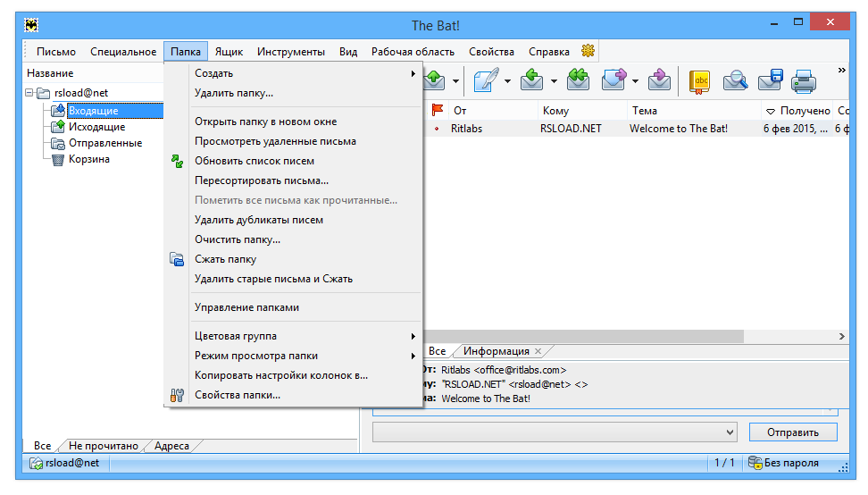Open the Письмо menu
This screenshot has width=868, height=495.
[56, 52]
